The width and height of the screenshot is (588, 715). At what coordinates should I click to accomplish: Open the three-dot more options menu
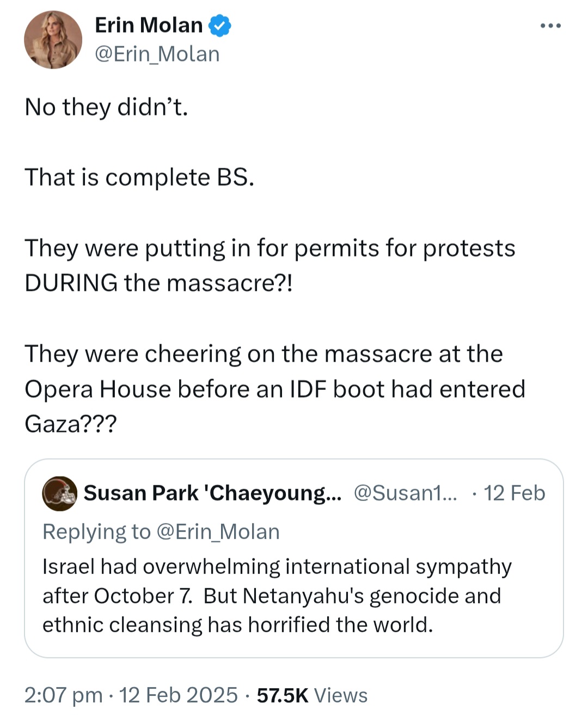pyautogui.click(x=550, y=26)
